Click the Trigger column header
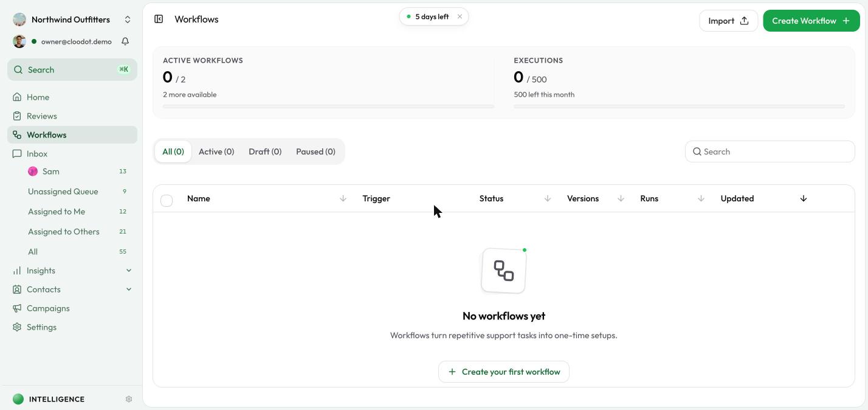 pos(376,198)
